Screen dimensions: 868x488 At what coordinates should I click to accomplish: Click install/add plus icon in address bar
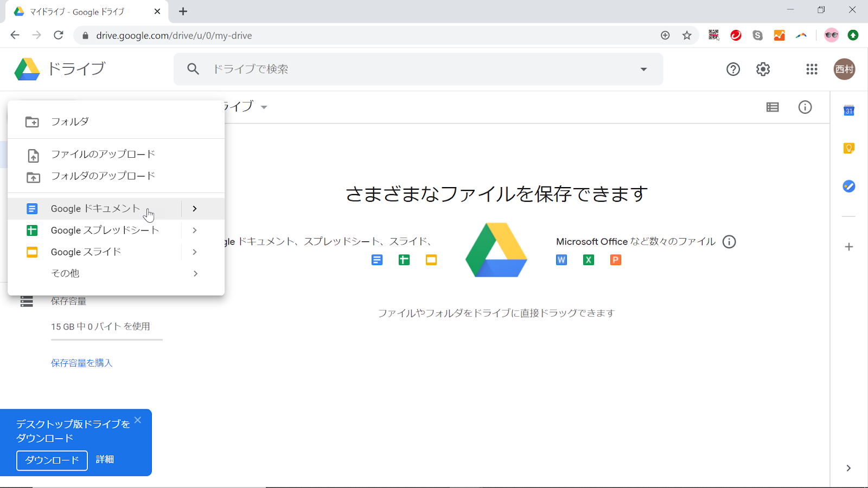click(x=665, y=35)
